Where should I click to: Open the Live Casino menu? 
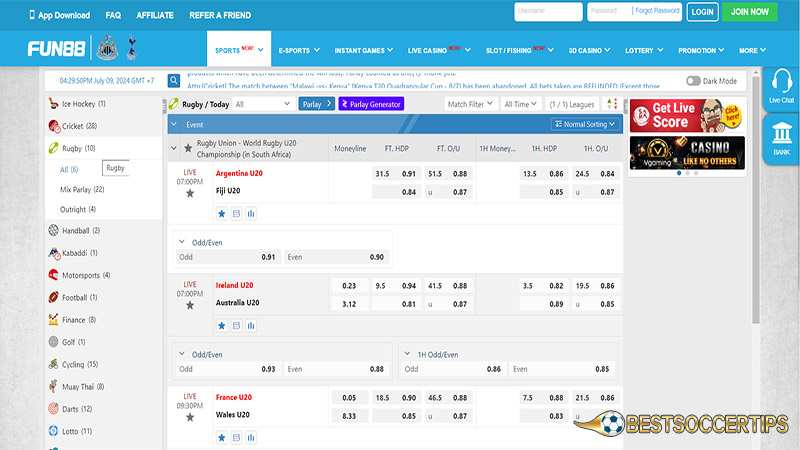[x=439, y=50]
